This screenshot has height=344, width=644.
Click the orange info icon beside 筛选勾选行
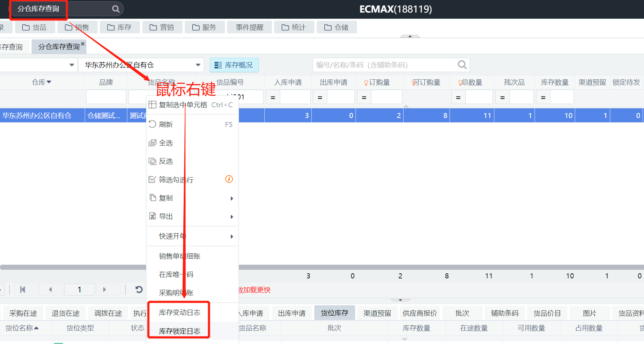pos(229,179)
